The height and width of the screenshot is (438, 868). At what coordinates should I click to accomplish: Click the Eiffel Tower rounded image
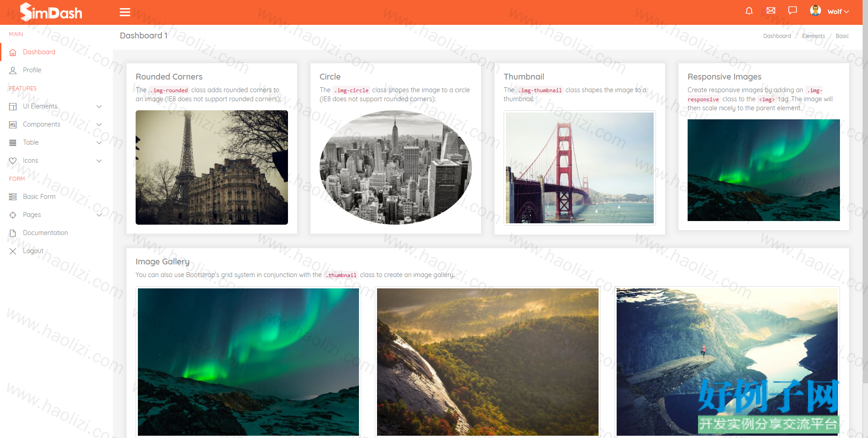pyautogui.click(x=212, y=167)
